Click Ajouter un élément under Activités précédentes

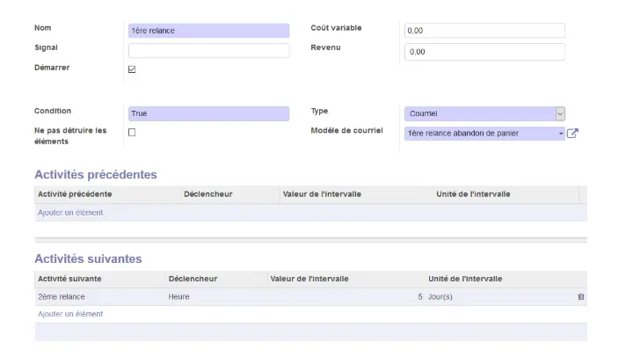tap(70, 213)
